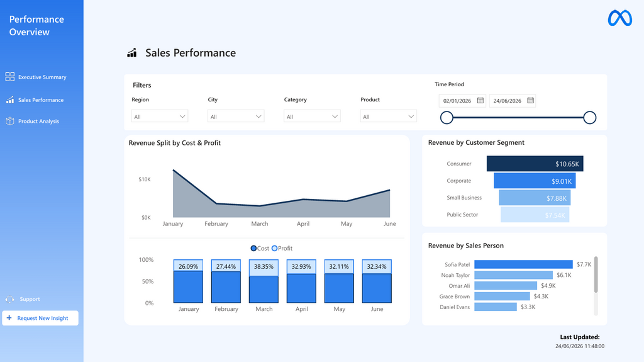Switch to Product Analysis page
Screen dimensions: 644x362
(x=33, y=122)
